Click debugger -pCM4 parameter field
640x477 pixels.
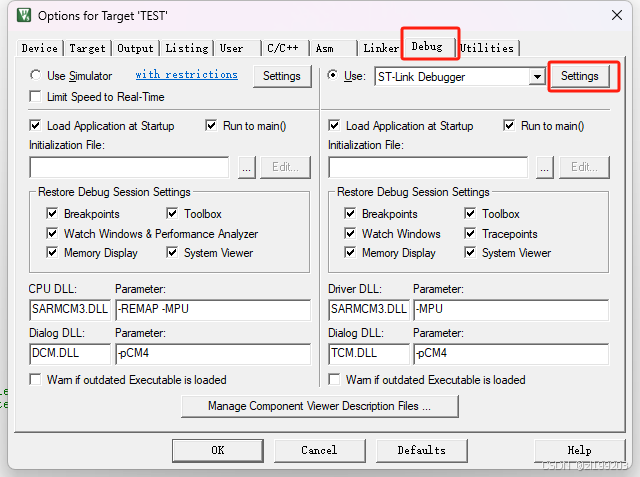click(x=511, y=353)
